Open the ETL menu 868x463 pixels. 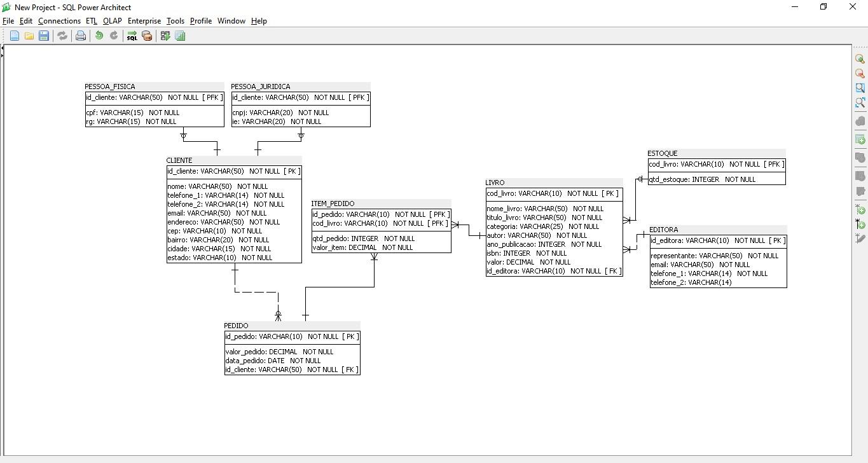pyautogui.click(x=92, y=21)
